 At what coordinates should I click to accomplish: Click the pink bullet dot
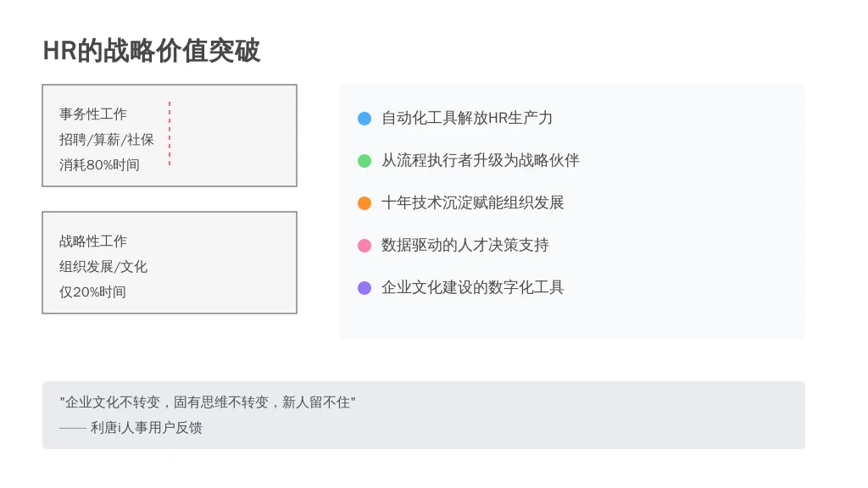point(364,246)
